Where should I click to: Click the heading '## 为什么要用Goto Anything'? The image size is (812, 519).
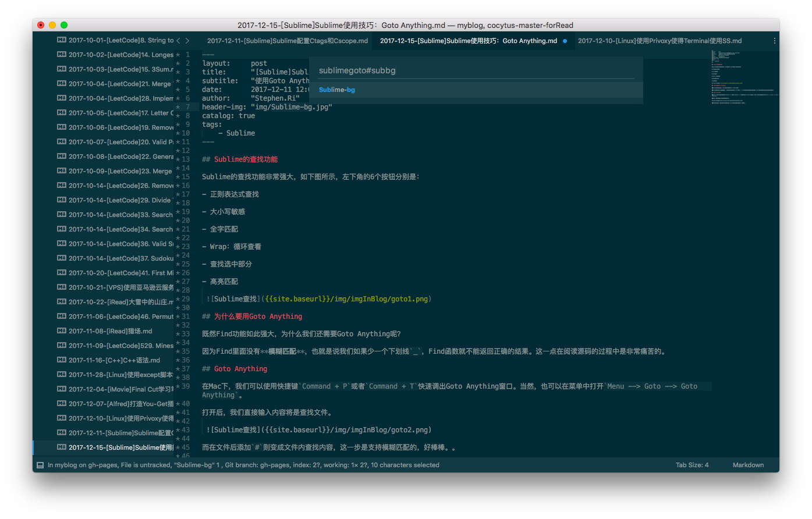point(252,317)
